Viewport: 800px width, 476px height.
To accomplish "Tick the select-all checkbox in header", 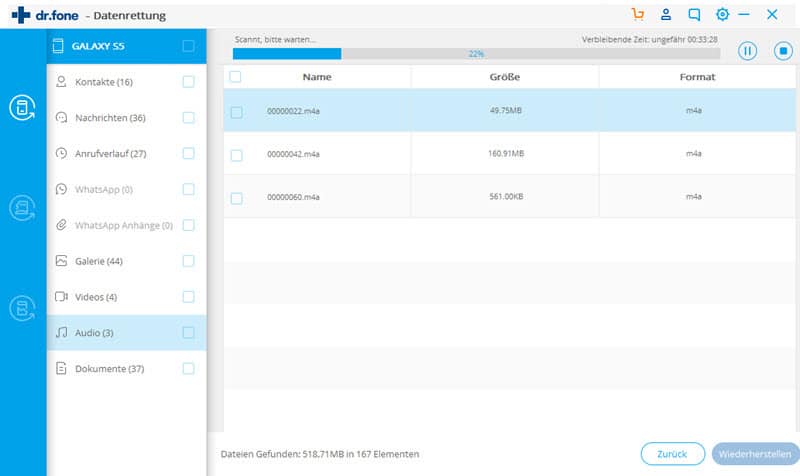I will [235, 77].
